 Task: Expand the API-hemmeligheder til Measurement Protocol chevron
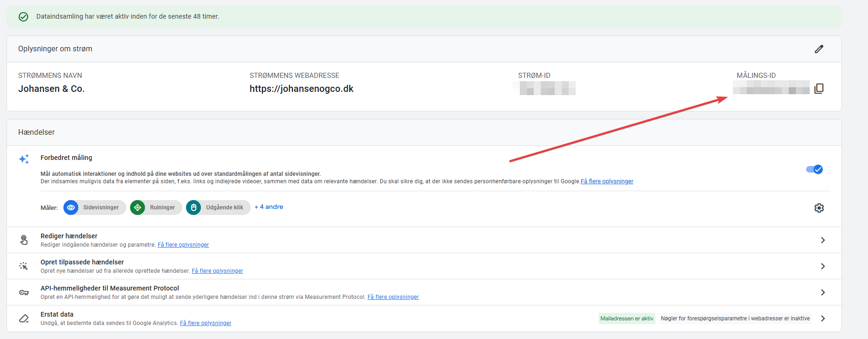(823, 292)
